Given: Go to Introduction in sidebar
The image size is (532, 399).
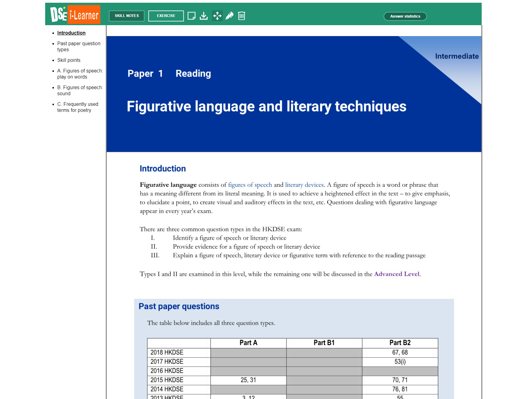Looking at the screenshot, I should click(x=71, y=33).
